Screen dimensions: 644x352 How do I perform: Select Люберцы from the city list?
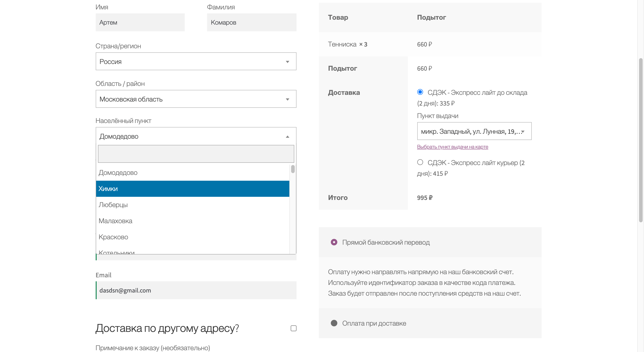(x=193, y=205)
